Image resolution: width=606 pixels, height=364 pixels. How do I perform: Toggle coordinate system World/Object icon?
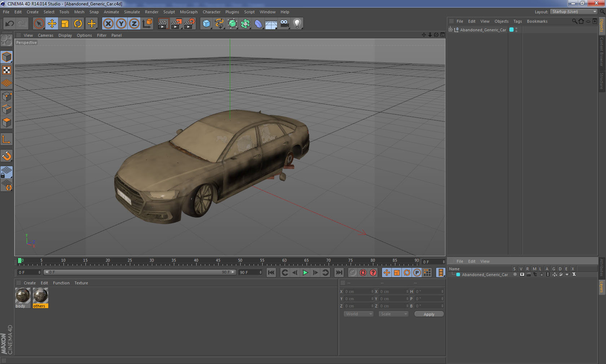point(147,24)
